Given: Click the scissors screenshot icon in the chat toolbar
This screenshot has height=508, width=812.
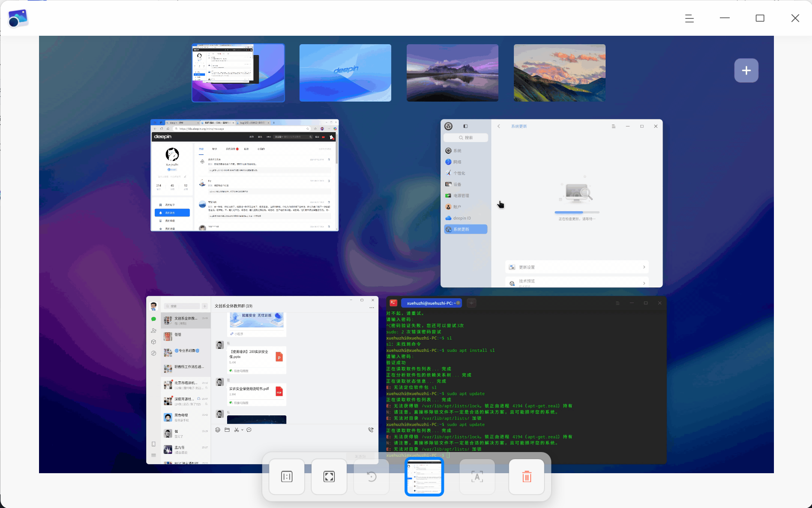Looking at the screenshot, I should pos(237,430).
